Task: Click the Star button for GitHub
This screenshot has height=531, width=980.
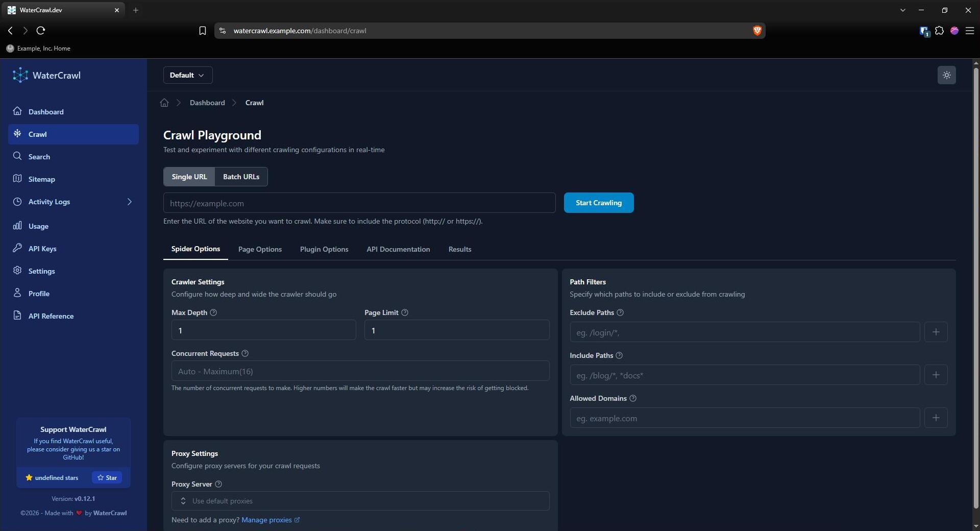Action: click(107, 477)
